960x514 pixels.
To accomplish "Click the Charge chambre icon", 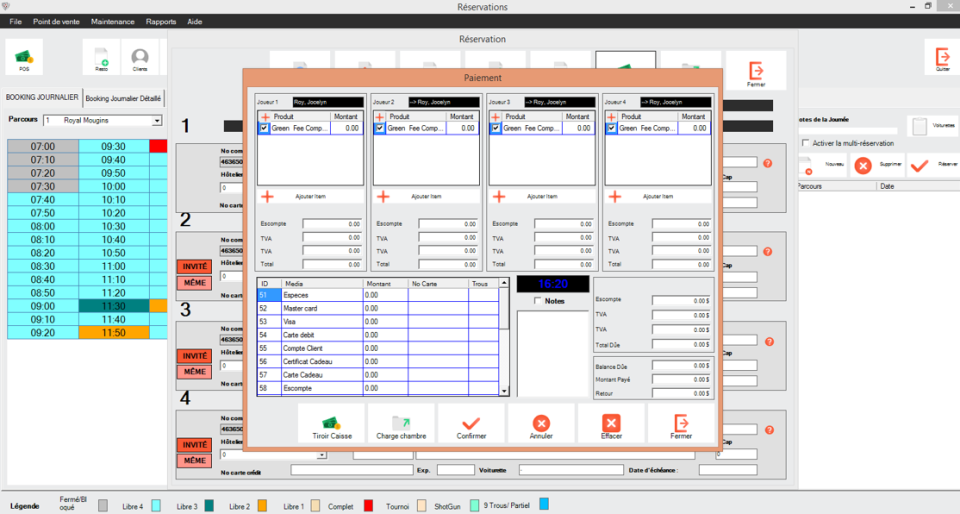I will coord(401,425).
